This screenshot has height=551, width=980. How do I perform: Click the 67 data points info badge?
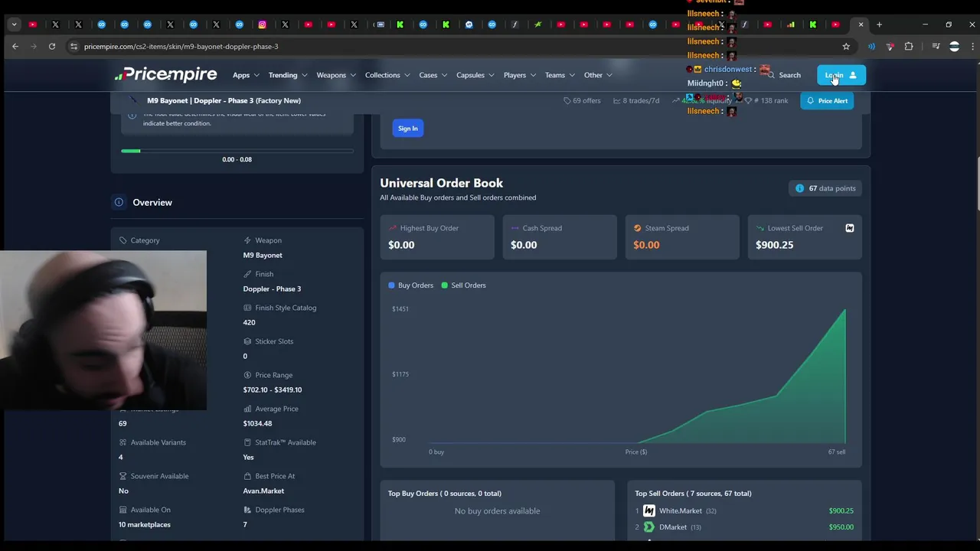point(826,188)
